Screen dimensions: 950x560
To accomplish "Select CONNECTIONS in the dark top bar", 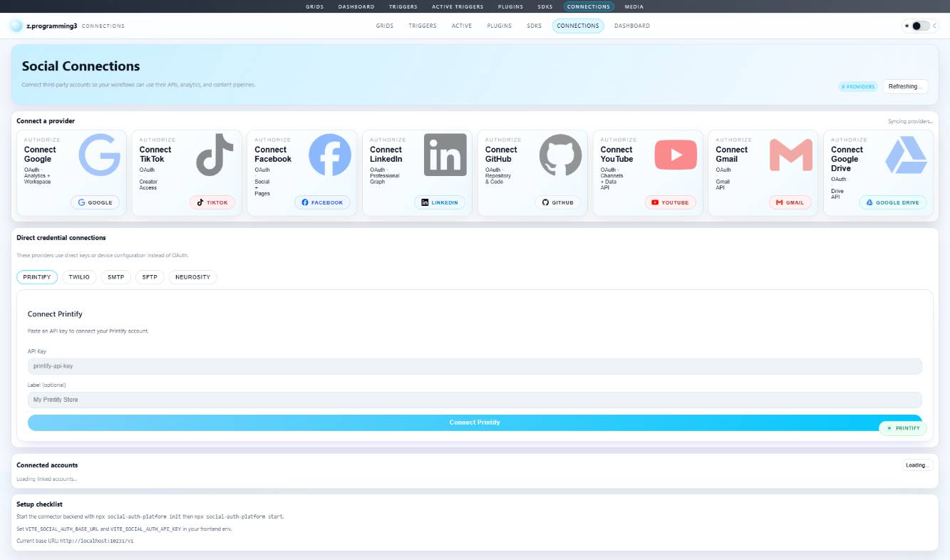I will (589, 6).
